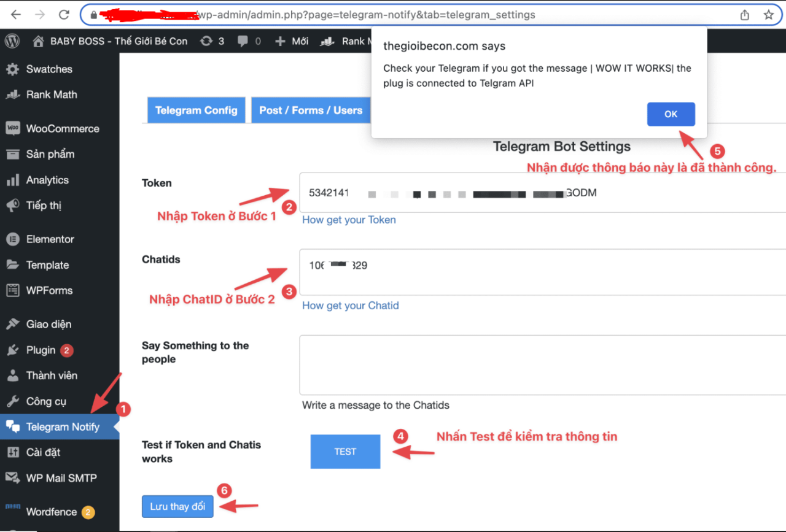Open the comments bubble icon

click(x=243, y=41)
